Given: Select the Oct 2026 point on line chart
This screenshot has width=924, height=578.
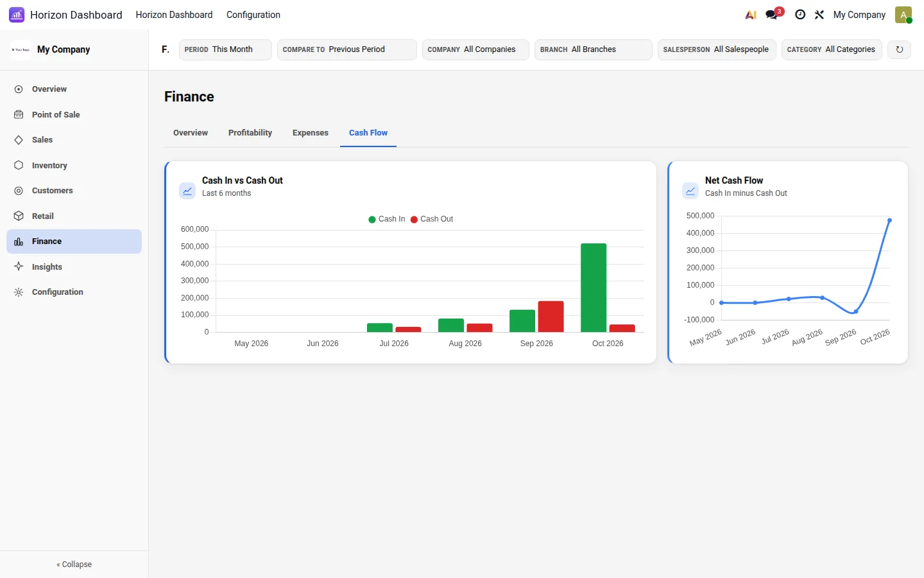Looking at the screenshot, I should click(x=889, y=220).
